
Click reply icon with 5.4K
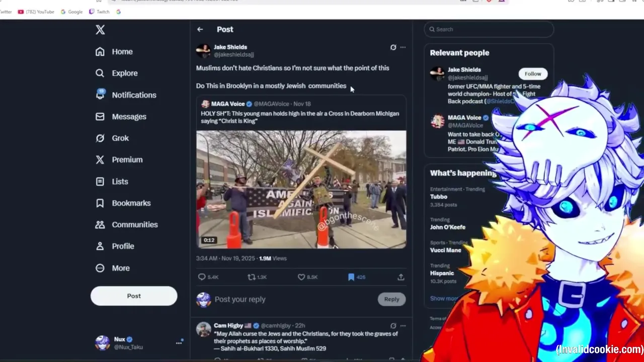coord(202,277)
